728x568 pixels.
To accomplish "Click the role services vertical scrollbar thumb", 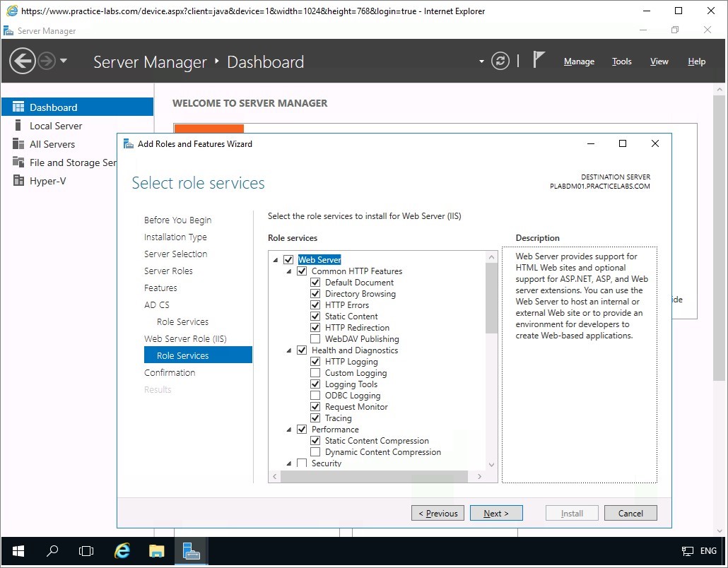I will point(491,298).
